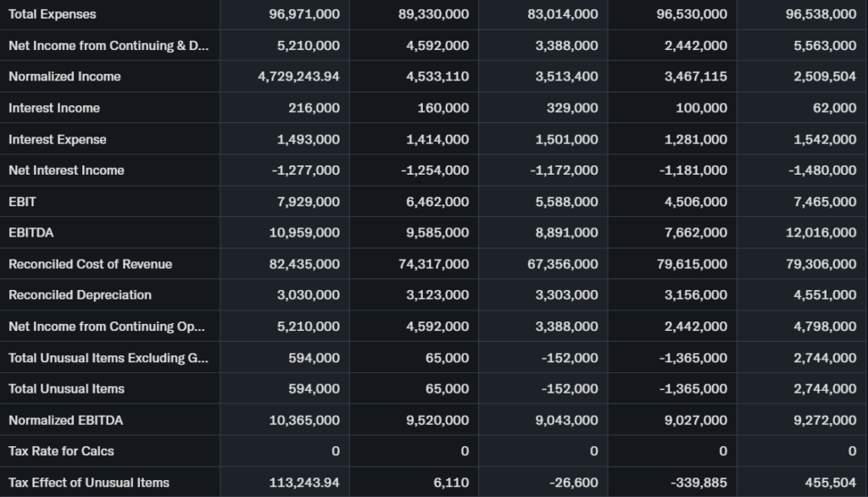Viewport: 868px width, 497px height.
Task: Click the Total Unusual Items Excluding G... label
Action: (x=108, y=358)
